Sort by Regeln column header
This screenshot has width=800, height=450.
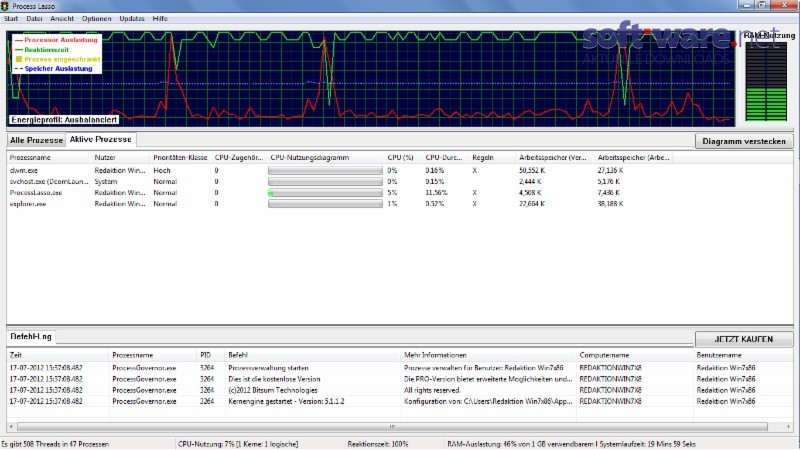492,158
